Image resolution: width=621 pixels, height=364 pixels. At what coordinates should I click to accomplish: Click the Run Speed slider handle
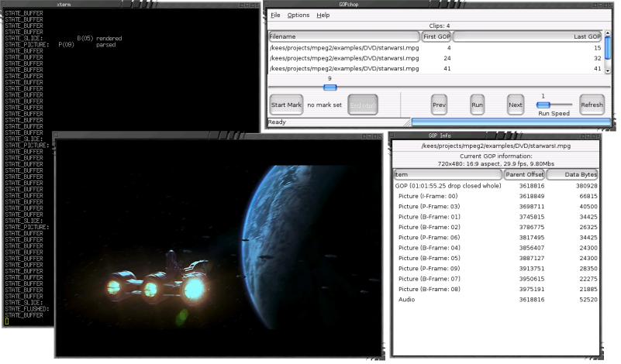pos(543,105)
